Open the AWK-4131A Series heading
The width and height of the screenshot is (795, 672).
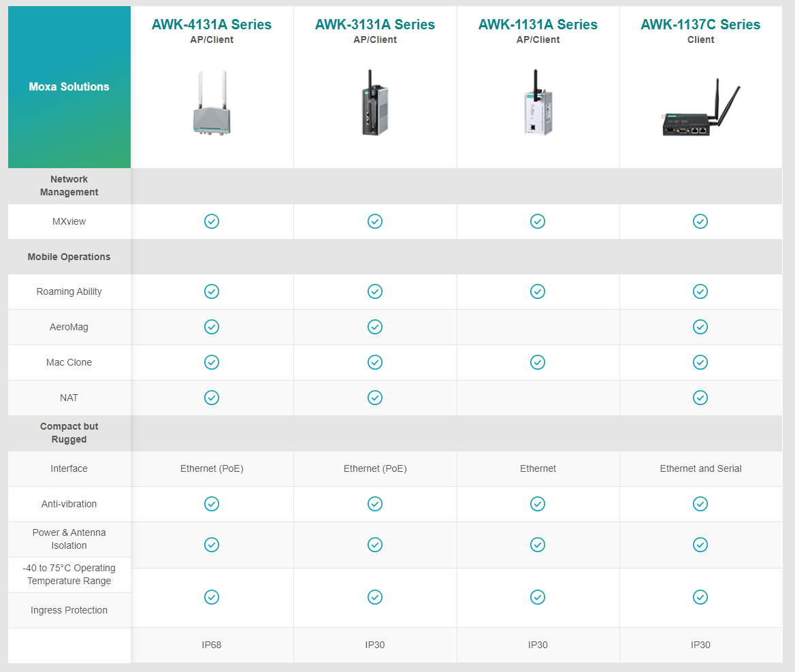[212, 25]
